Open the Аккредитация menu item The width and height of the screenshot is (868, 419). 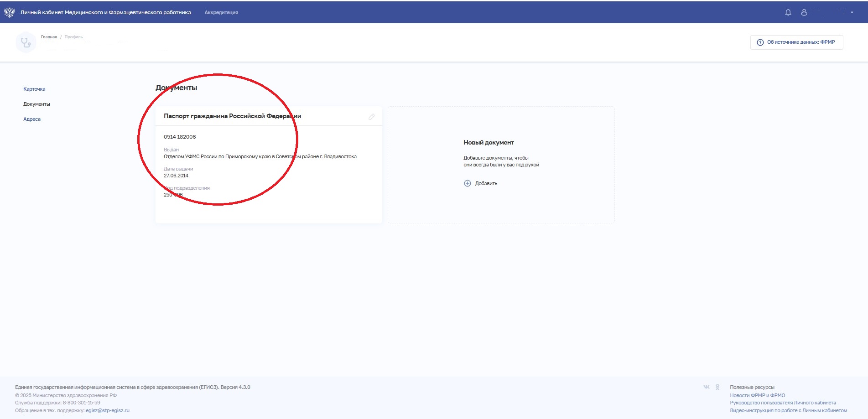(221, 12)
